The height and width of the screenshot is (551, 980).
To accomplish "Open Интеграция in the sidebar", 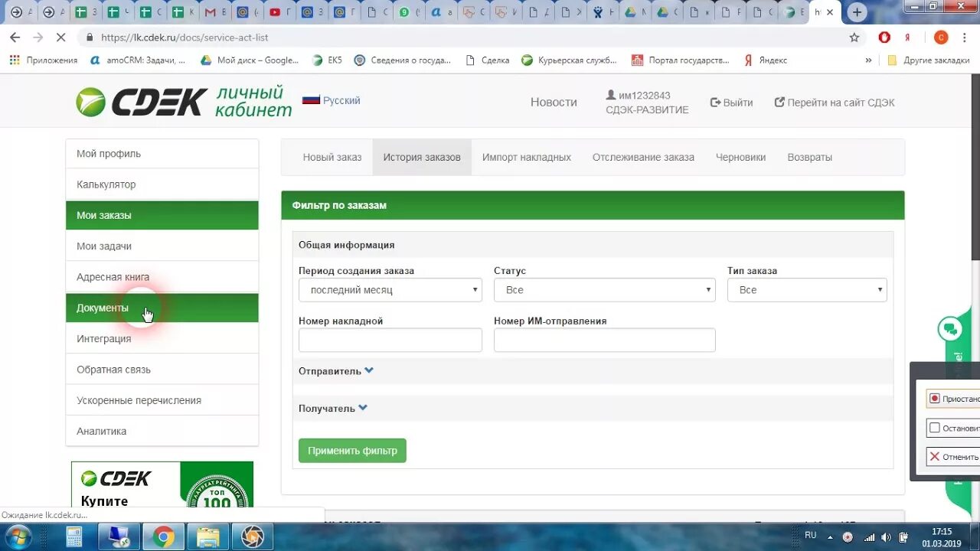I will pos(162,338).
